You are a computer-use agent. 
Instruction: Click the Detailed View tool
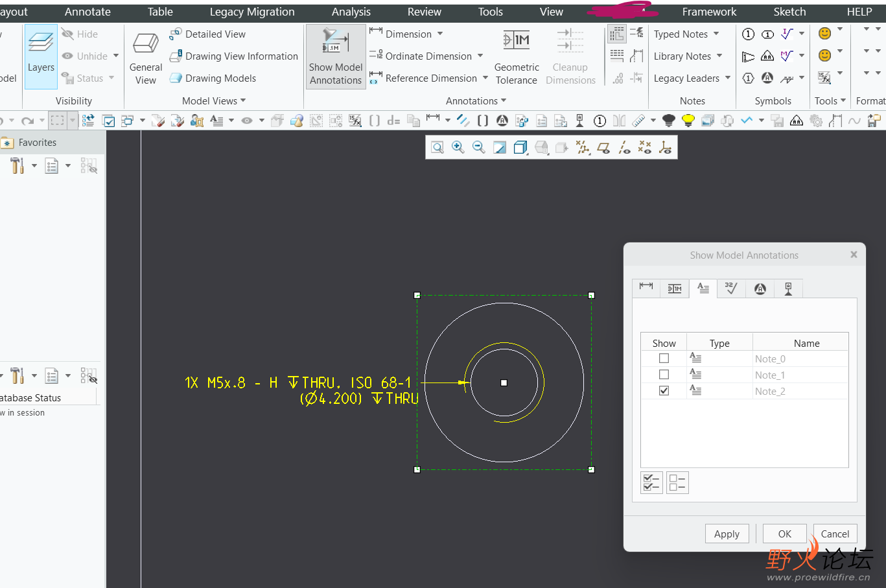click(208, 34)
